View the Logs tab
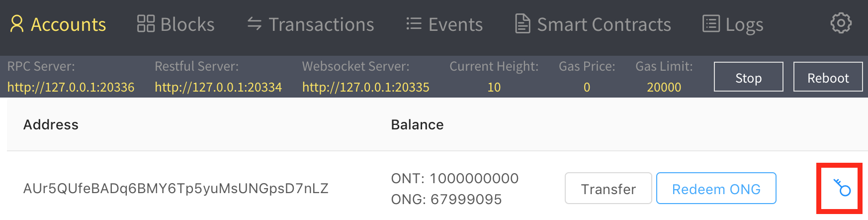Screen dimensions: 868x220 [744, 24]
